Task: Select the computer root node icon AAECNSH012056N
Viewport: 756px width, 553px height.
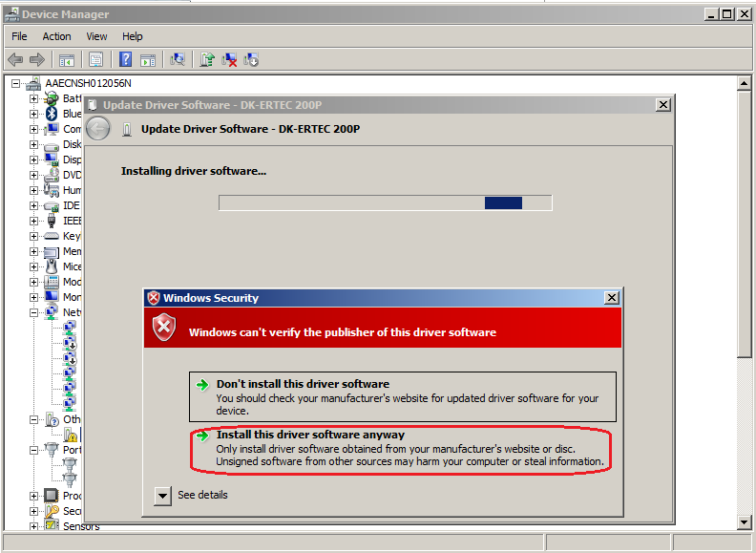Action: (x=33, y=83)
